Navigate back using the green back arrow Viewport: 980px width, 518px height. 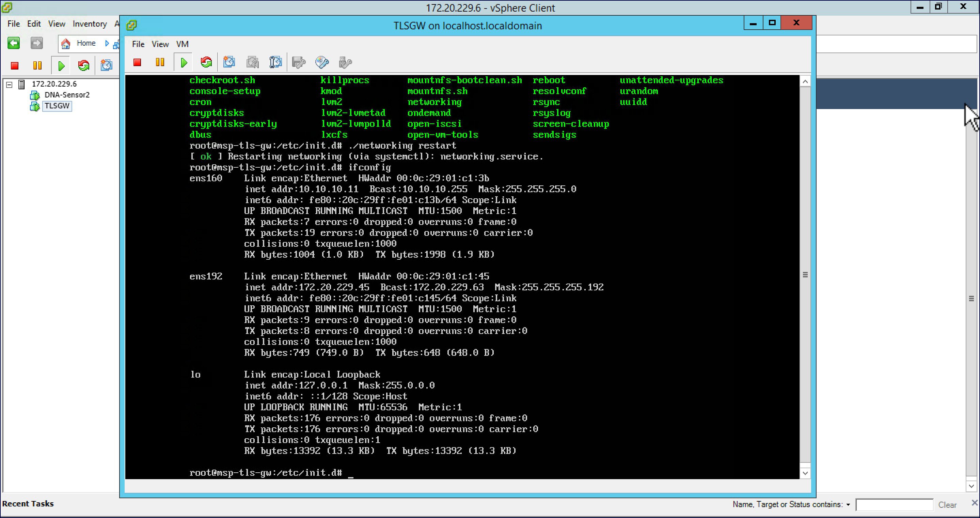pos(13,43)
